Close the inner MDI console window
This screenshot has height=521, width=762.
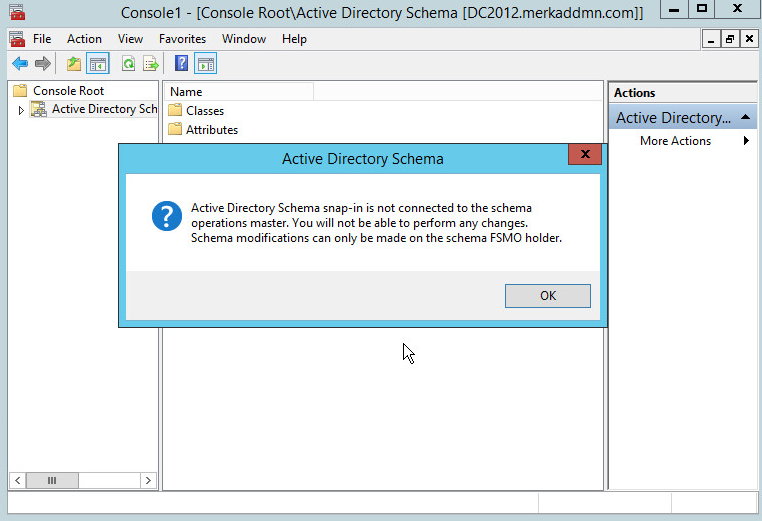click(749, 39)
